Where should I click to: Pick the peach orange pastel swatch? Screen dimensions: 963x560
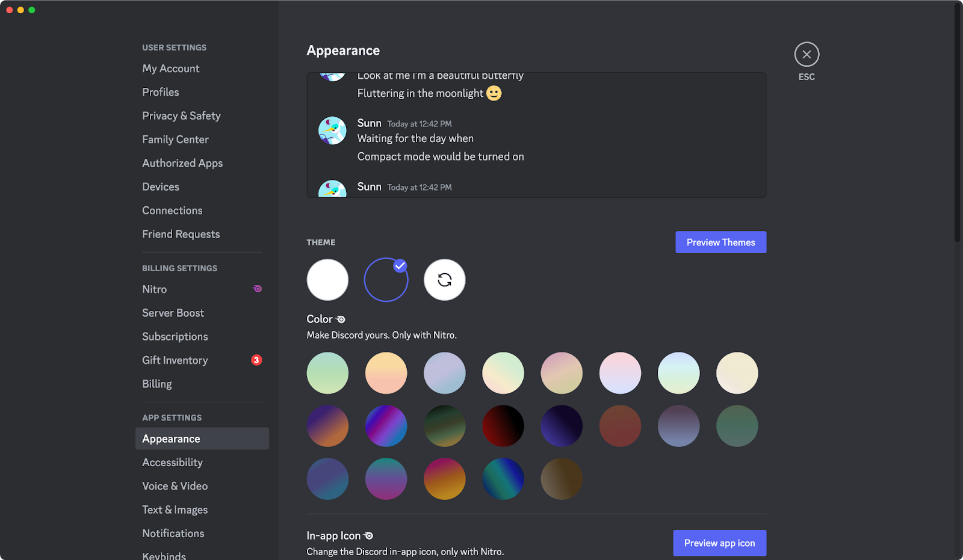tap(386, 373)
